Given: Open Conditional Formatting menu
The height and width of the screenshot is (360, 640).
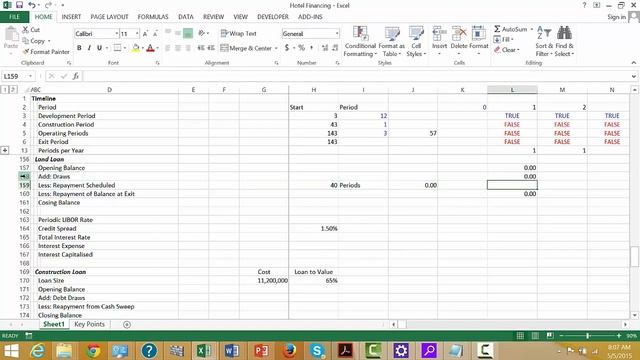Looking at the screenshot, I should [x=360, y=41].
